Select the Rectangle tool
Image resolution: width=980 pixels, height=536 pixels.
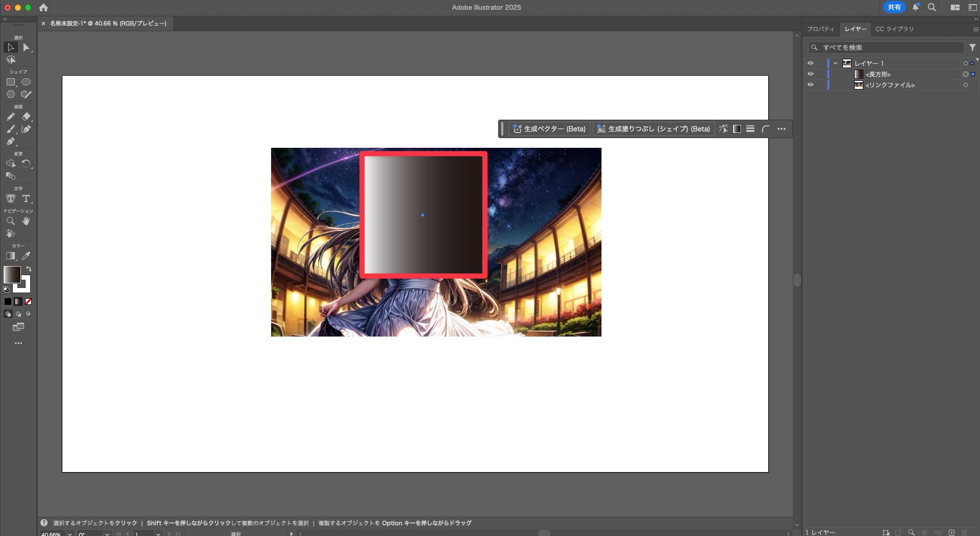pyautogui.click(x=11, y=82)
